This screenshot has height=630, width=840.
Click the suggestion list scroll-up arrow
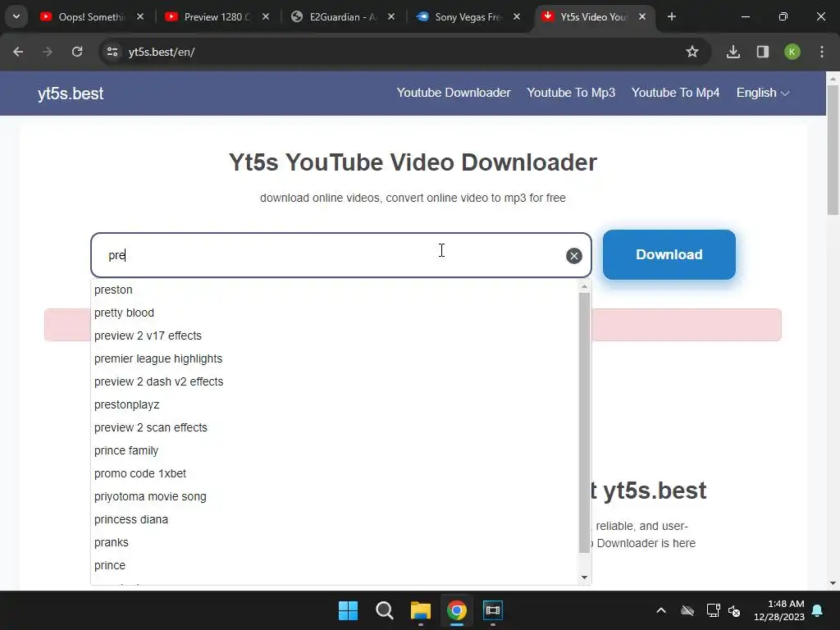[x=584, y=286]
